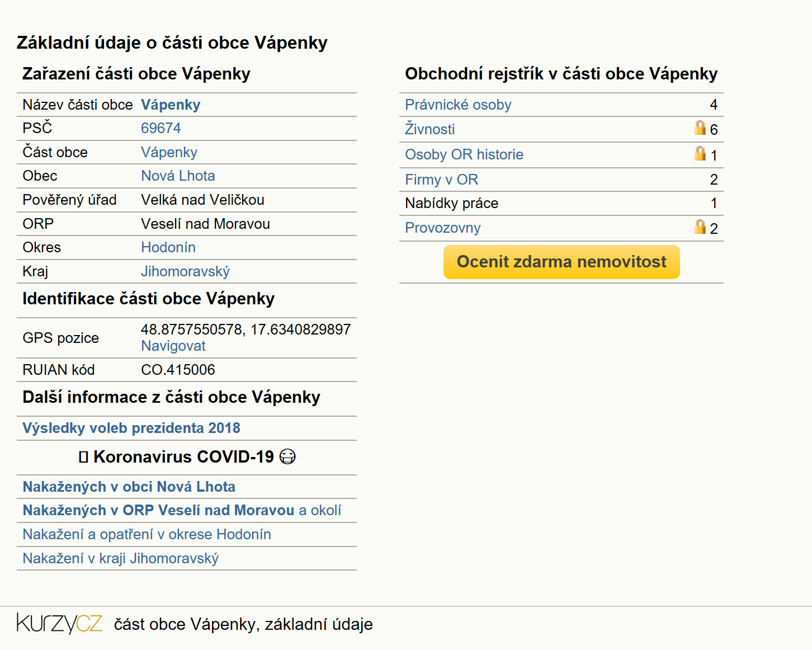Follow the Firmy v OR link
The height and width of the screenshot is (650, 812).
pyautogui.click(x=442, y=180)
